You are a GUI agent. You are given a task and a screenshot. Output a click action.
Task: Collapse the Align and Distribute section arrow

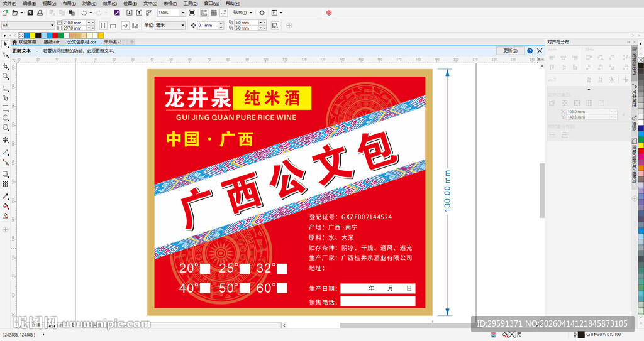coord(589,89)
